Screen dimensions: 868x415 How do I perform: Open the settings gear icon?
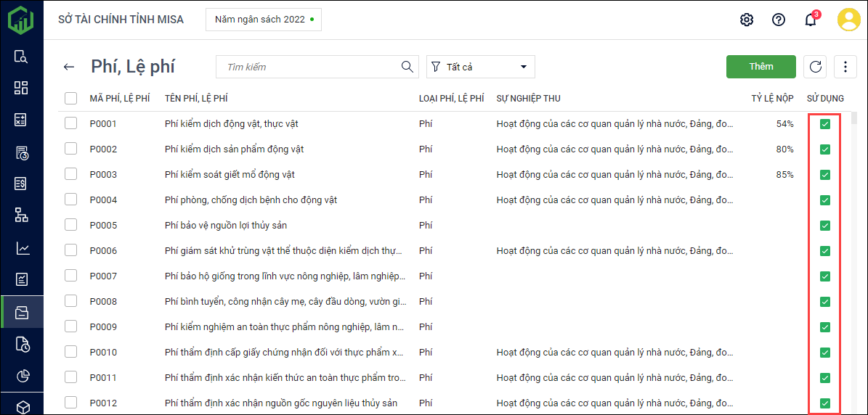pos(747,20)
